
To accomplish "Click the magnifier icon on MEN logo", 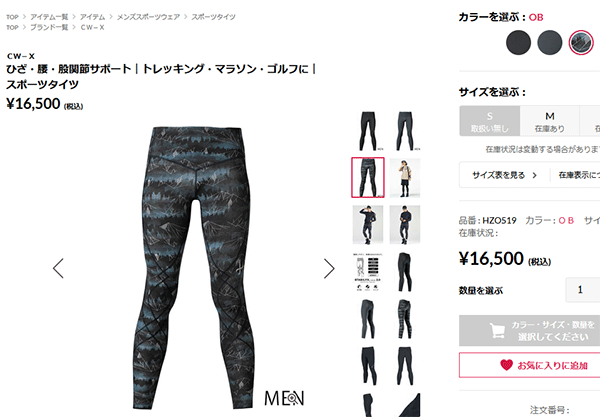I will tap(292, 399).
